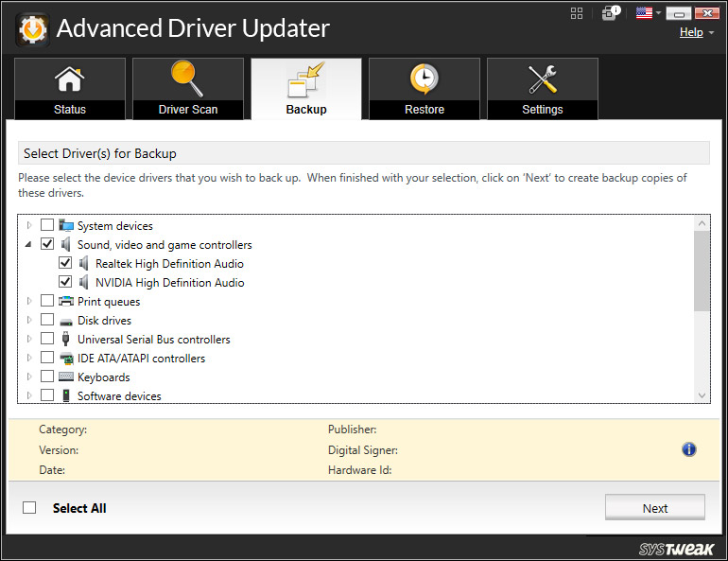The image size is (728, 561).
Task: Open the Driver Scan tab
Action: 188,89
